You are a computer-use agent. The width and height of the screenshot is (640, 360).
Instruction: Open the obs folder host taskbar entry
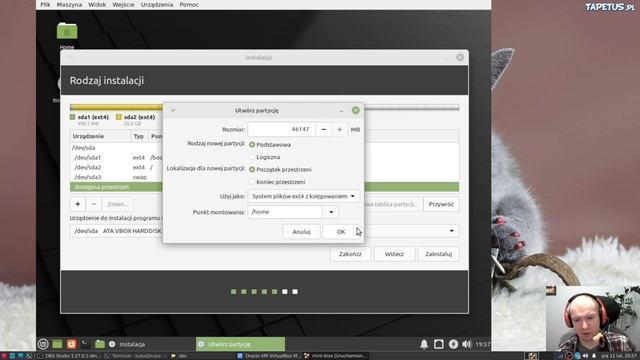tap(180, 356)
